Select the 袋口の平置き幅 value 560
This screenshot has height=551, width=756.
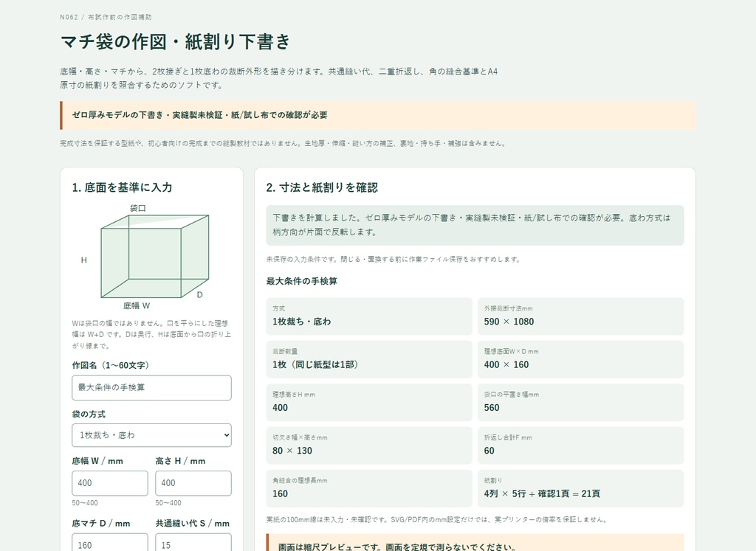click(x=492, y=408)
